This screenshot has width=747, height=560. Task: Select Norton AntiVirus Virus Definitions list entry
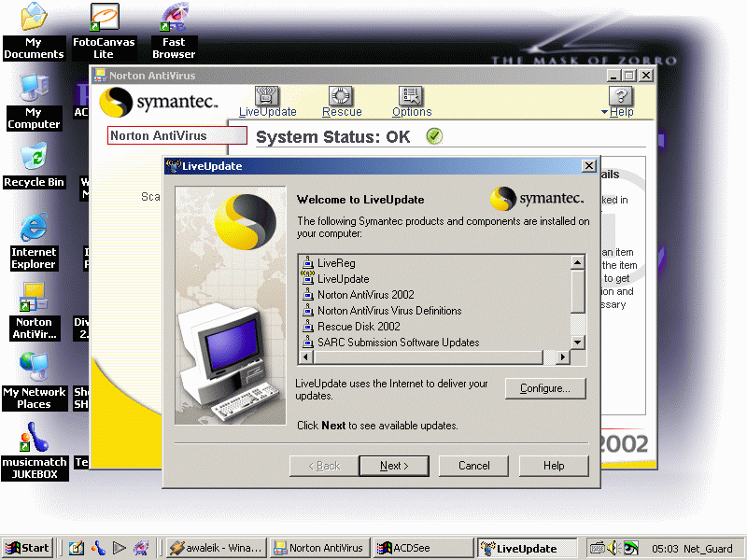382,311
